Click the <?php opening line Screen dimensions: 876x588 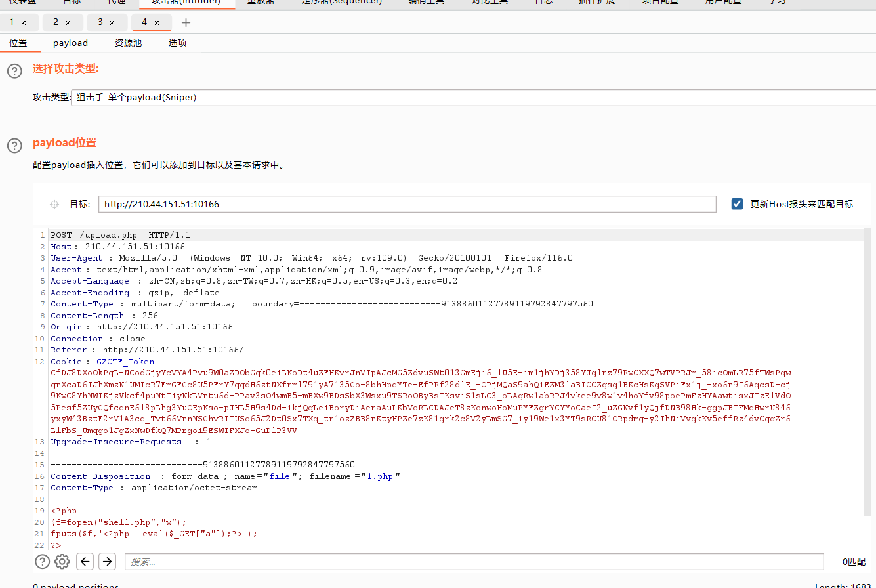[64, 511]
